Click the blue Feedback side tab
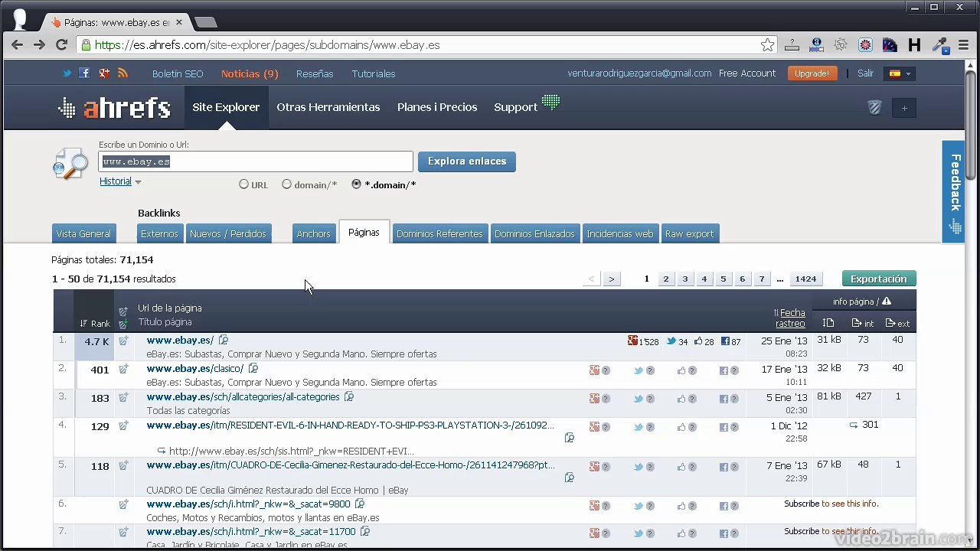This screenshot has height=551, width=980. coord(953,192)
